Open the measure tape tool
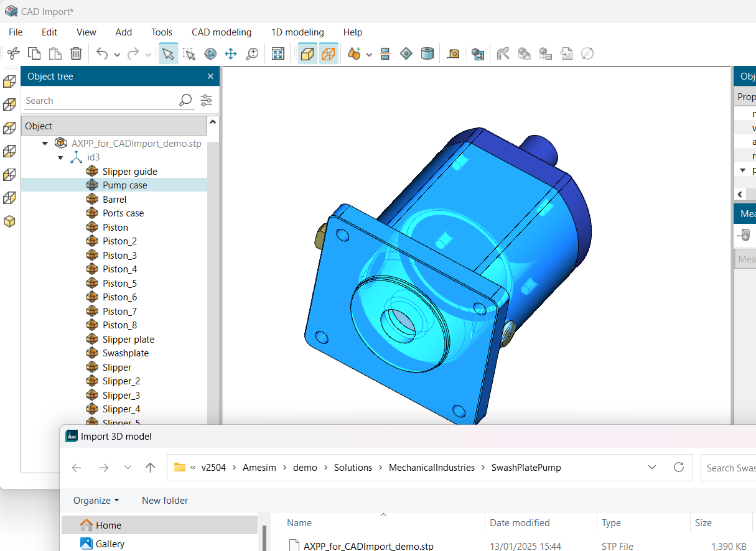 click(x=454, y=54)
